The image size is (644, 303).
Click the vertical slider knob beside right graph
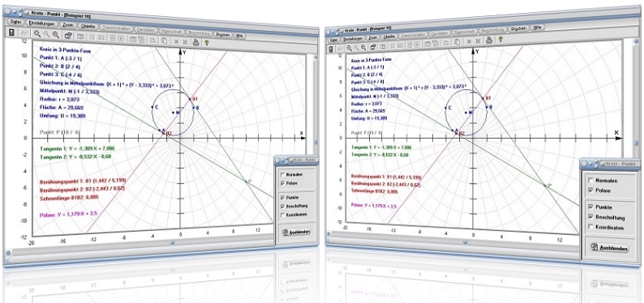point(636,143)
